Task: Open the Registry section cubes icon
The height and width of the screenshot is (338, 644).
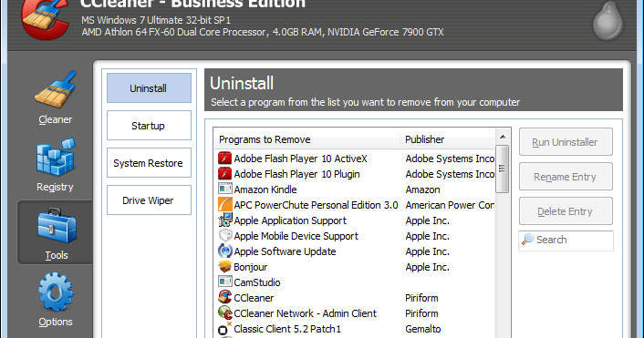Action: tap(56, 157)
